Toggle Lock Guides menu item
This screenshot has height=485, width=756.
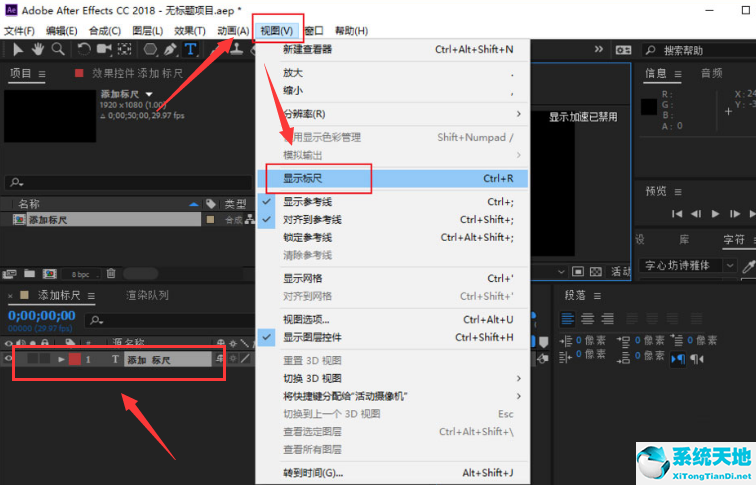(x=392, y=238)
